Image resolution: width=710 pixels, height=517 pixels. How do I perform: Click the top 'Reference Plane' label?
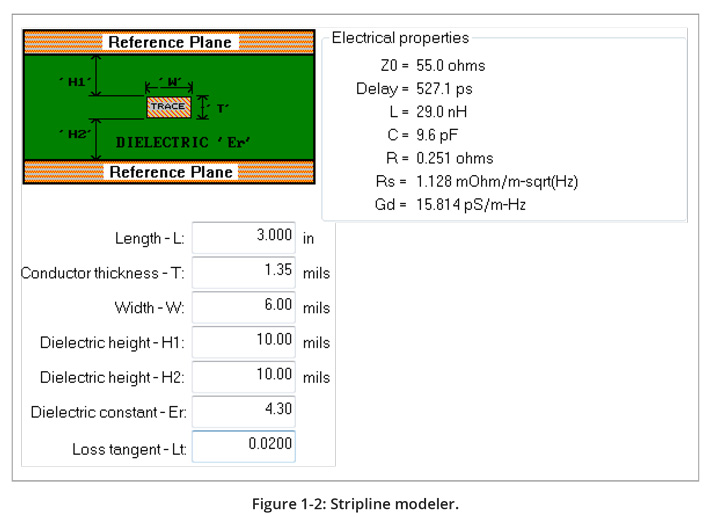(x=170, y=42)
